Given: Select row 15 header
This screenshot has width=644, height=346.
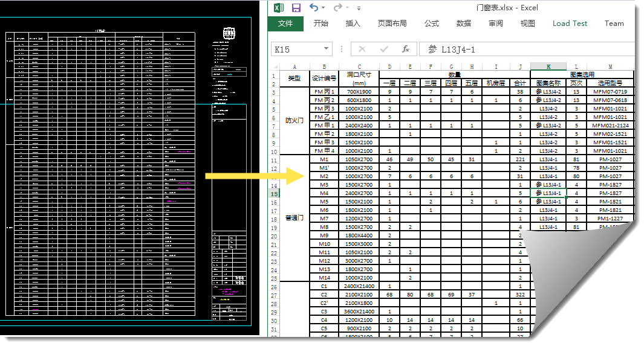Looking at the screenshot, I should pyautogui.click(x=274, y=193).
